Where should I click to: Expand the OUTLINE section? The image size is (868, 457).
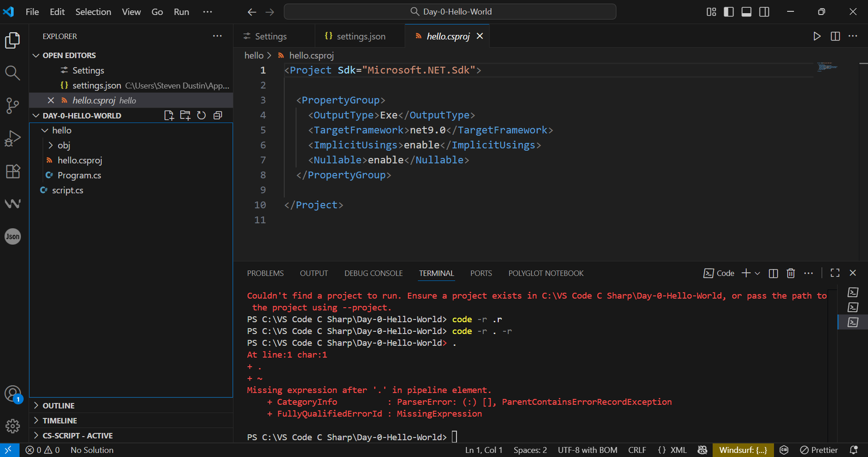[x=59, y=406]
